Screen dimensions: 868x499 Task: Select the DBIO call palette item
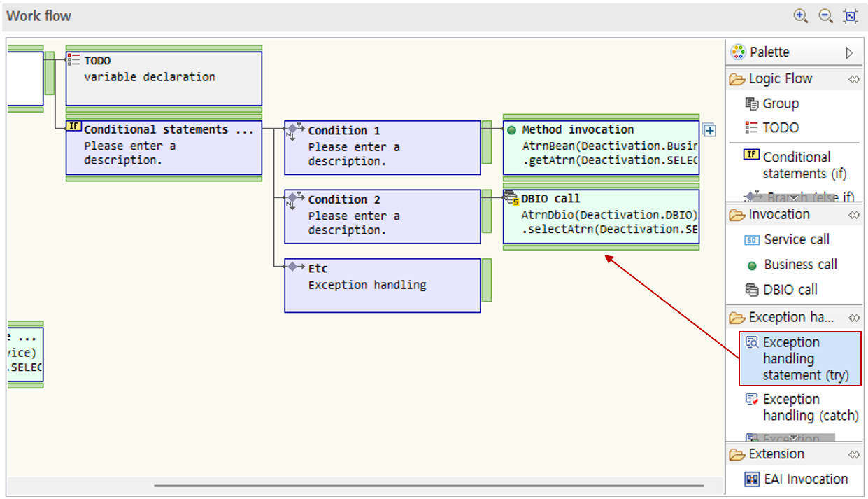790,290
